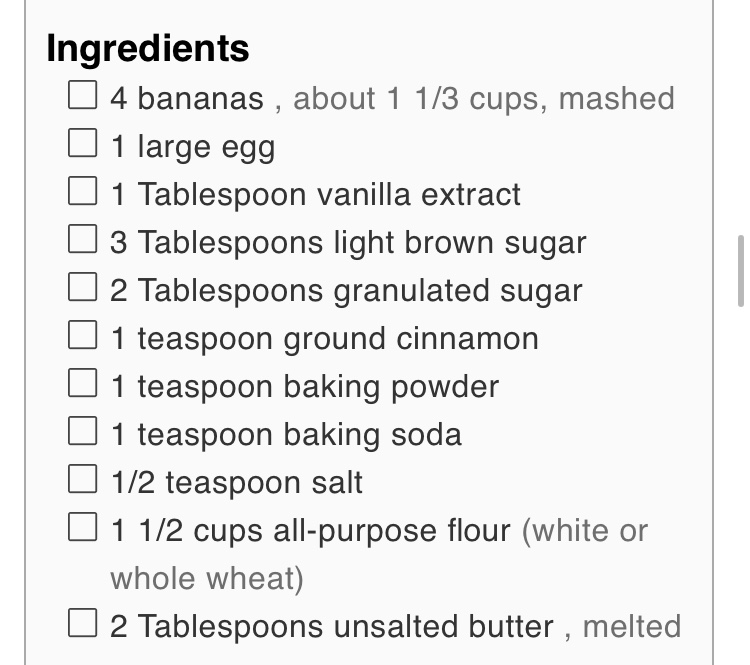Toggle the granulated sugar checkbox
The width and height of the screenshot is (750, 665).
pos(83,288)
